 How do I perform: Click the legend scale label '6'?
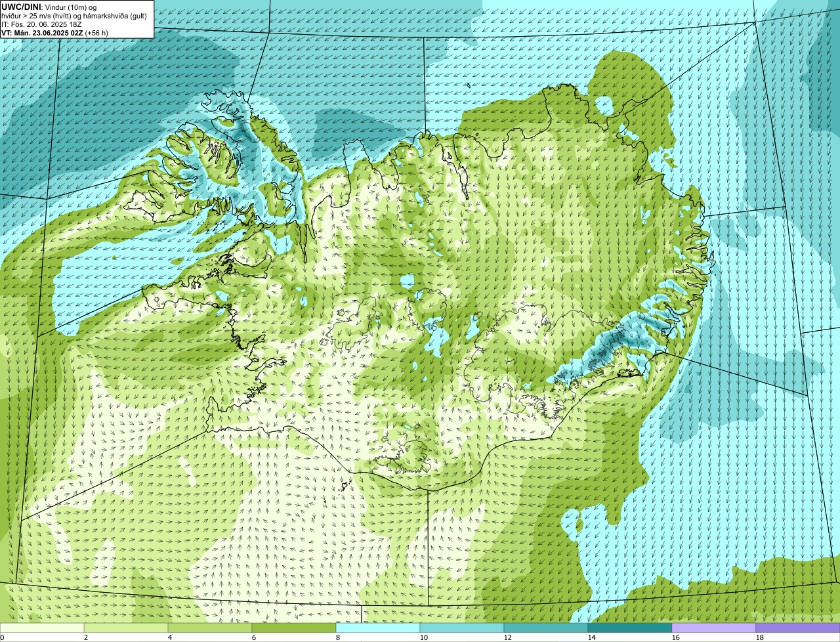point(254,637)
